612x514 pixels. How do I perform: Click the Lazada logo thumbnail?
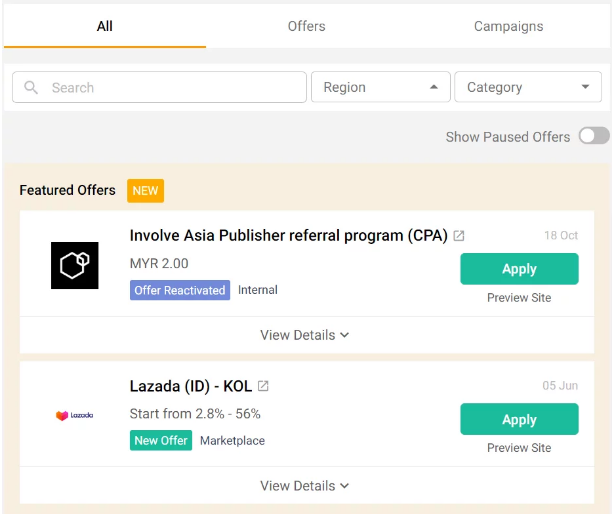click(75, 416)
